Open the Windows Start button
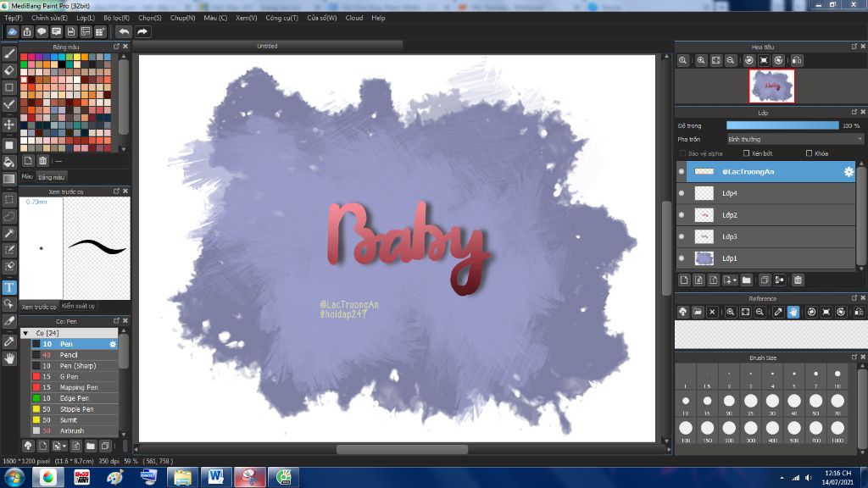The height and width of the screenshot is (488, 868). [x=14, y=477]
